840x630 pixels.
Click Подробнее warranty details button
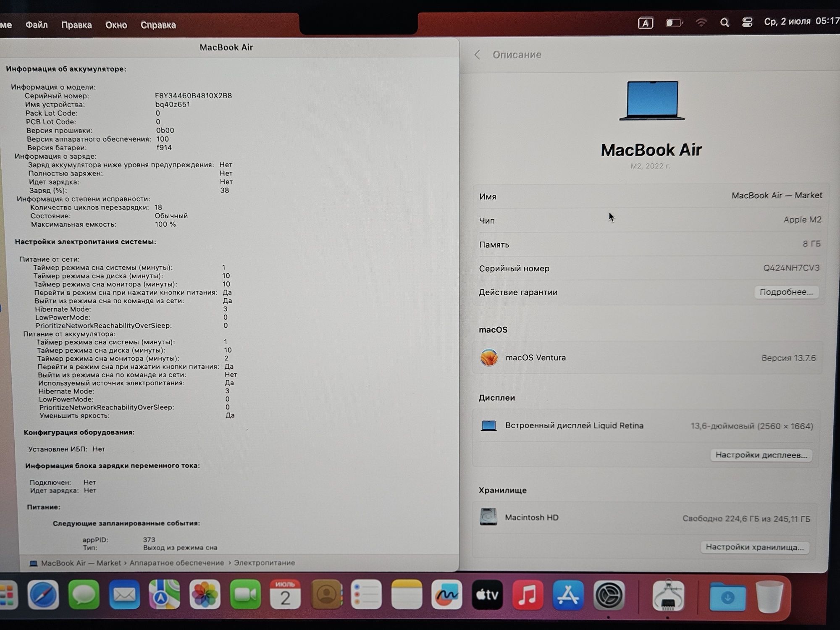(x=786, y=292)
